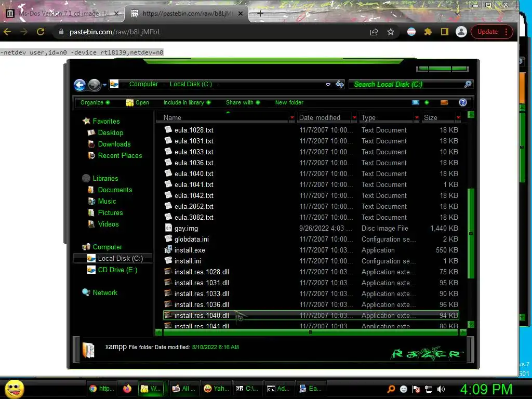Image resolution: width=532 pixels, height=399 pixels.
Task: Open the smiley Start button on taskbar
Action: tap(14, 389)
